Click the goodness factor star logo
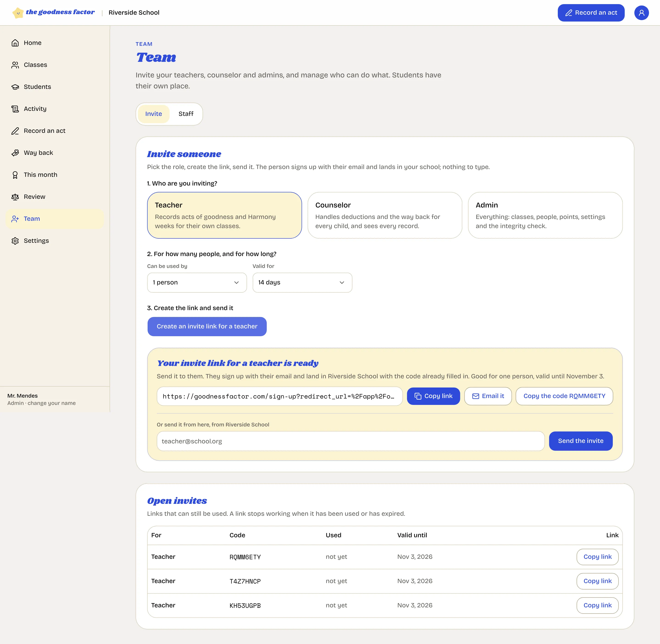Viewport: 660px width, 644px height. [18, 13]
